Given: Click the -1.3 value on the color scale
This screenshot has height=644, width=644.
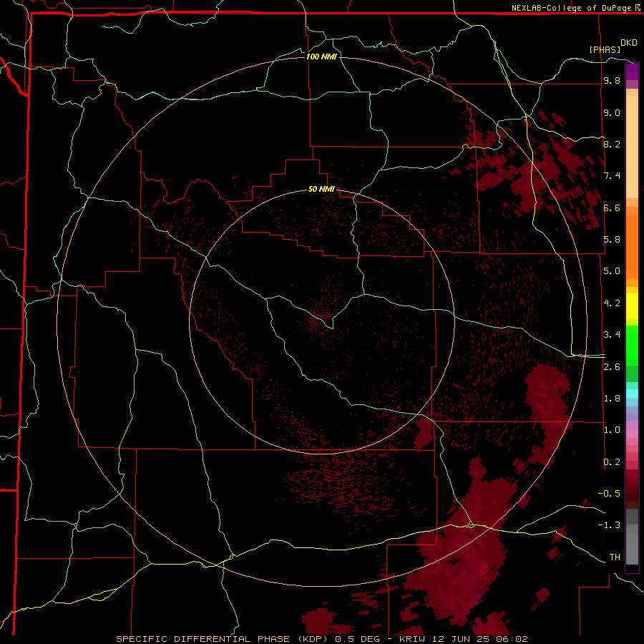Looking at the screenshot, I should pos(609,525).
